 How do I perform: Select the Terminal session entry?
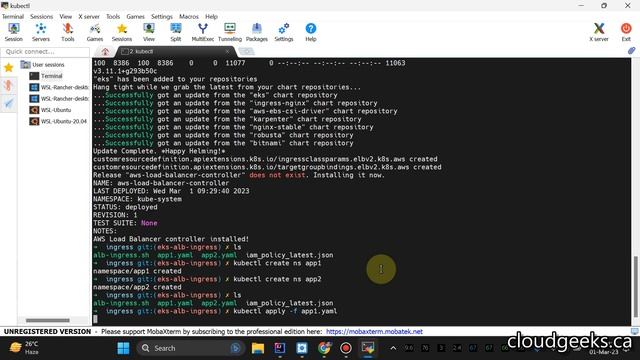click(46, 76)
